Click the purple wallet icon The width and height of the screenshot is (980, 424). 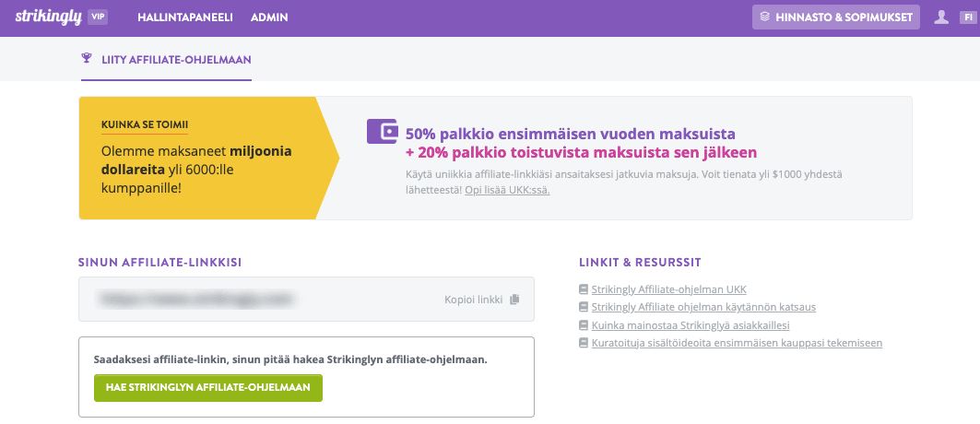click(382, 132)
